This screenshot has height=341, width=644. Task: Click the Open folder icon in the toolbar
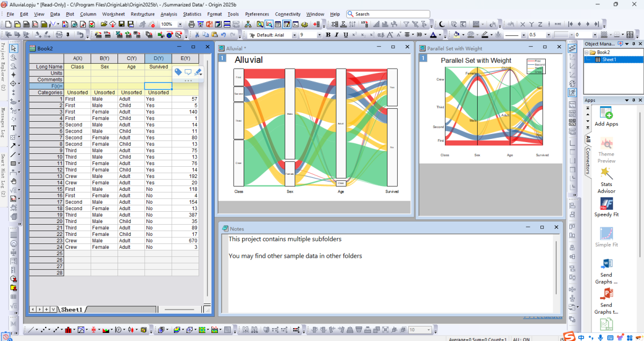click(x=104, y=24)
